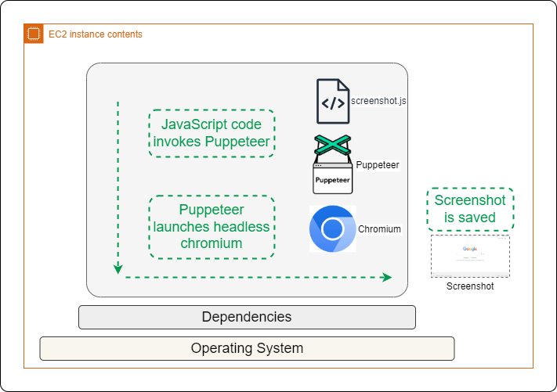Select the 'screenshot.js' text label
Screen dimensions: 557x392
click(378, 101)
